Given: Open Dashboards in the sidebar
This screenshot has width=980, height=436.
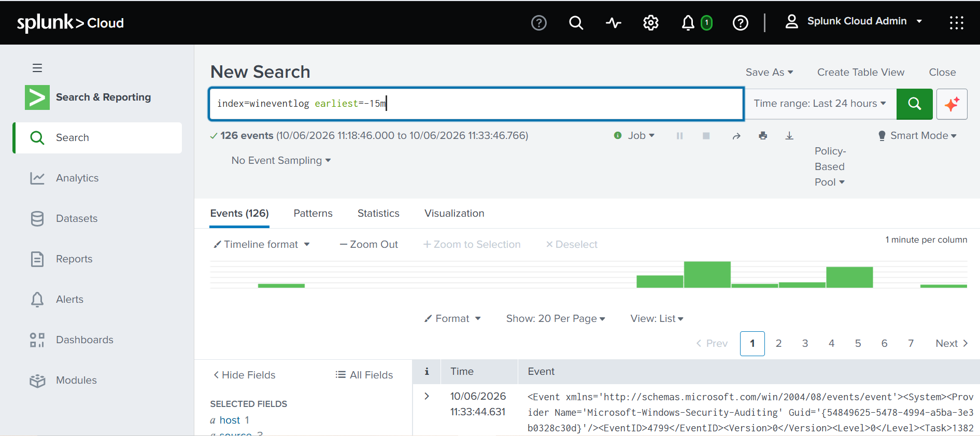Looking at the screenshot, I should click(97, 340).
